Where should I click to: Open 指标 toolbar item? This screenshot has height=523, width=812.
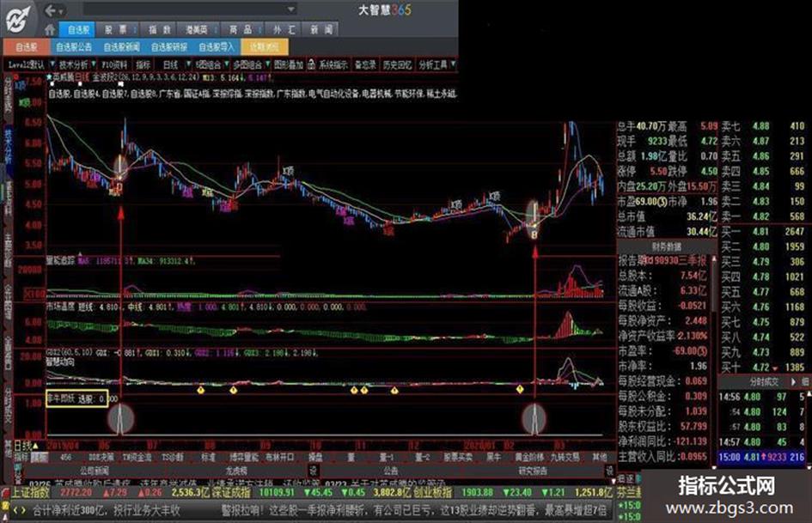(x=143, y=64)
